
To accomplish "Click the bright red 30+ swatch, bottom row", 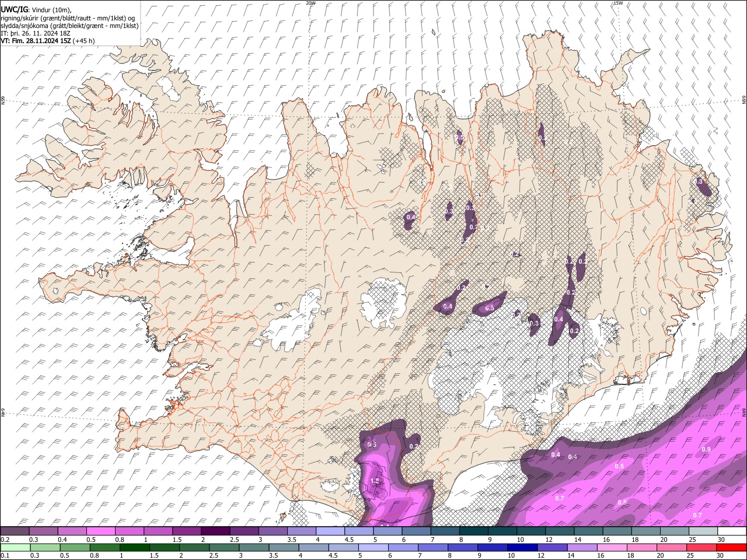I will [x=731, y=547].
